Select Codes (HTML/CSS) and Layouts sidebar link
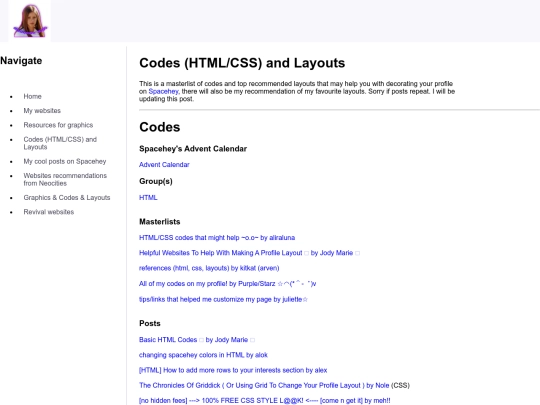 pyautogui.click(x=60, y=143)
